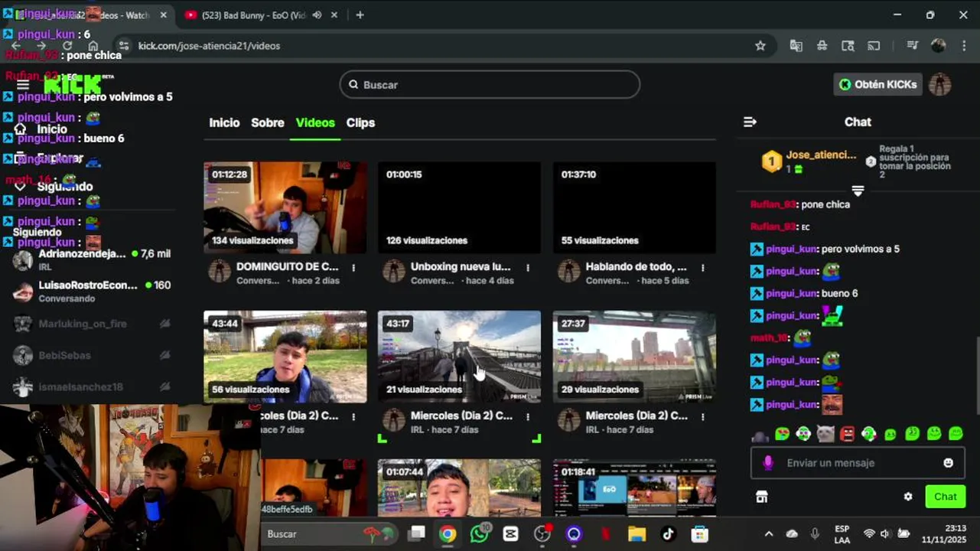Open CapCut from the taskbar

point(510,534)
